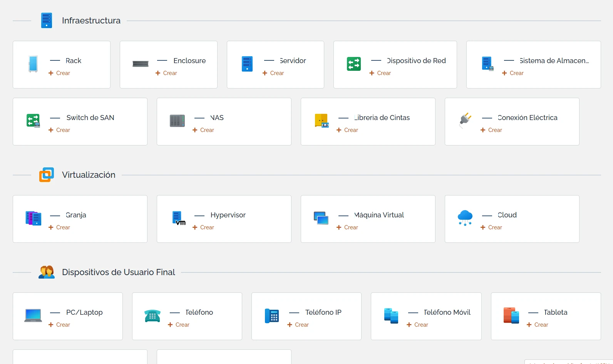Screen dimensions: 613x364
Task: Create a new Conexión Eléctrica
Action: point(491,130)
